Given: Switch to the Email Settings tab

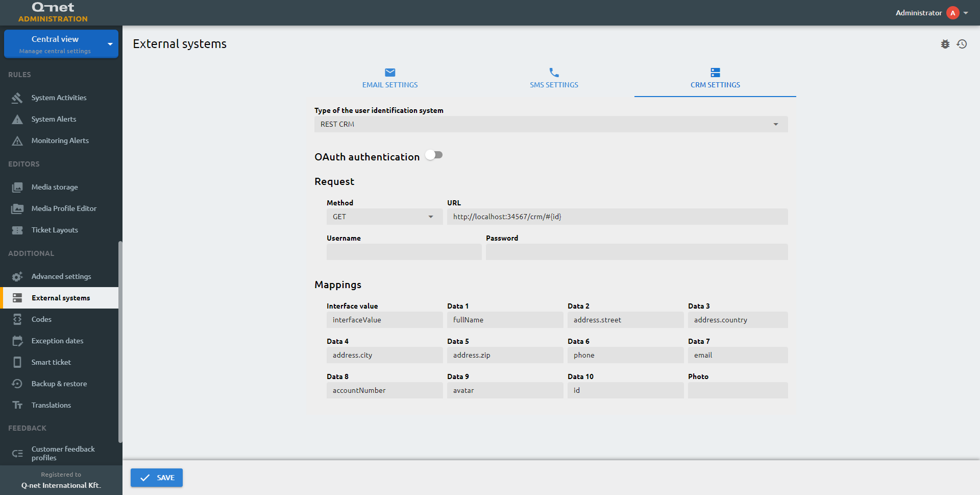Looking at the screenshot, I should 390,79.
